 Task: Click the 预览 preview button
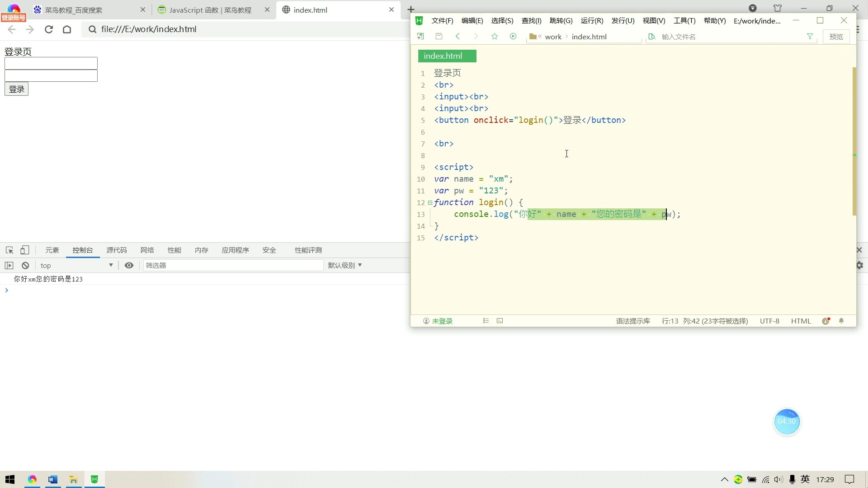coord(836,37)
